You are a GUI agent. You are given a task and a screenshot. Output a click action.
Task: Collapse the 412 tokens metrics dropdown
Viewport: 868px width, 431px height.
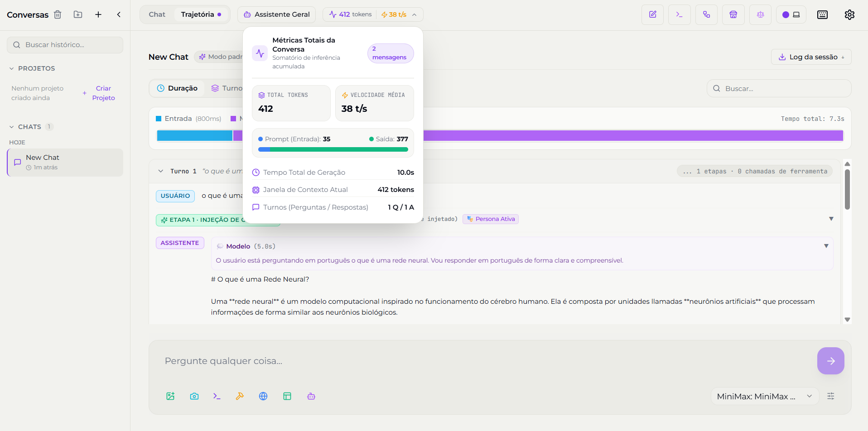[373, 14]
